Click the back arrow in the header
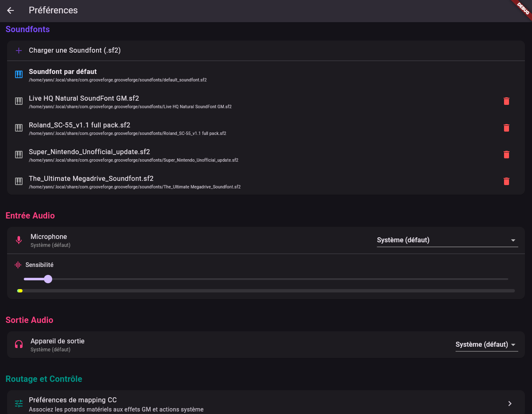532x414 pixels. 10,10
